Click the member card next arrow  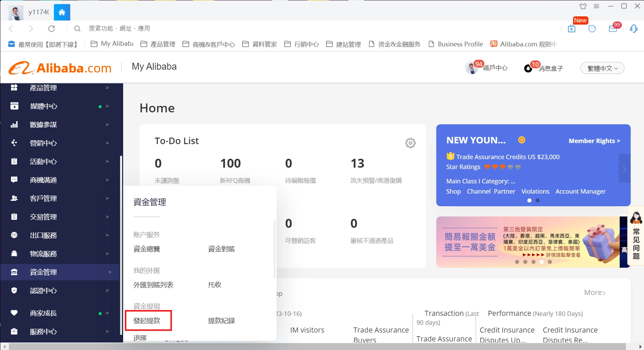click(625, 169)
